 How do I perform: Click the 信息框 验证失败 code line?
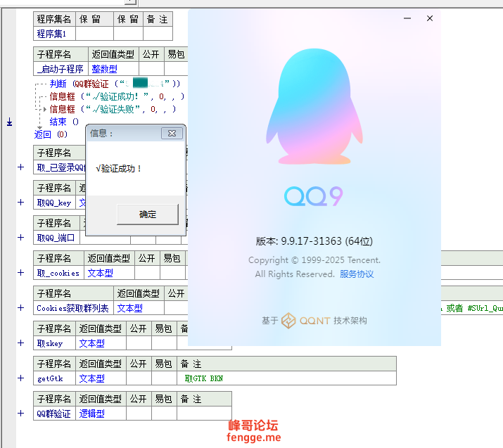(113, 109)
